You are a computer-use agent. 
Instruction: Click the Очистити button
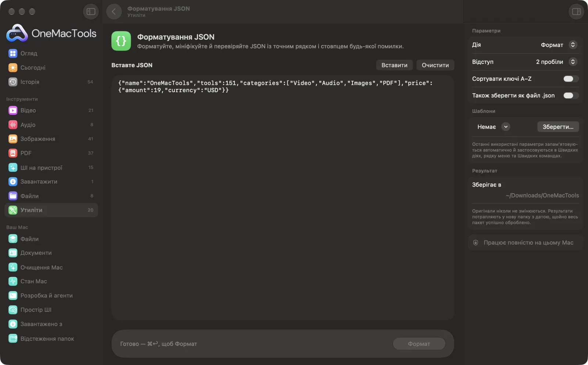point(435,65)
